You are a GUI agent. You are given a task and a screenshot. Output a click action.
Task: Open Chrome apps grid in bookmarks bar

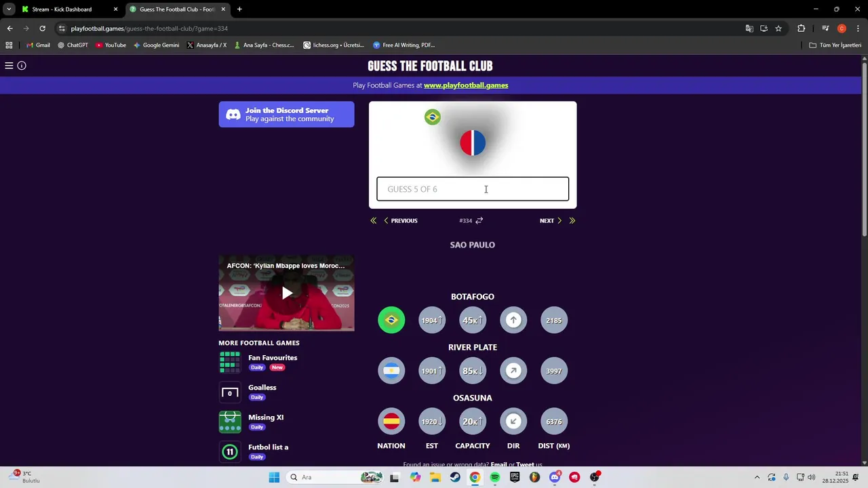(x=9, y=45)
